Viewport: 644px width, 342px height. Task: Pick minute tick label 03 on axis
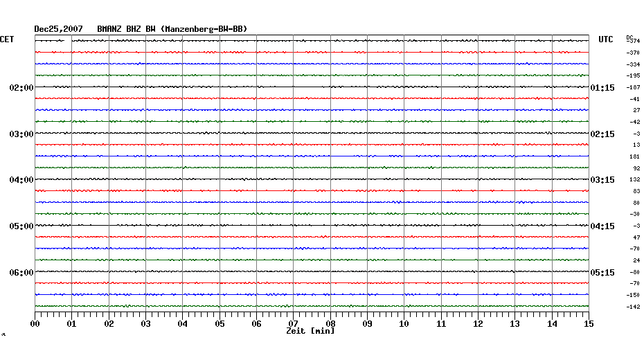tap(146, 324)
